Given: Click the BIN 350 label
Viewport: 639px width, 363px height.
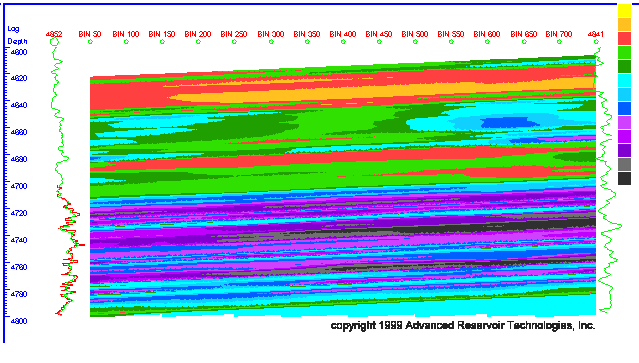Looking at the screenshot, I should coord(307,34).
